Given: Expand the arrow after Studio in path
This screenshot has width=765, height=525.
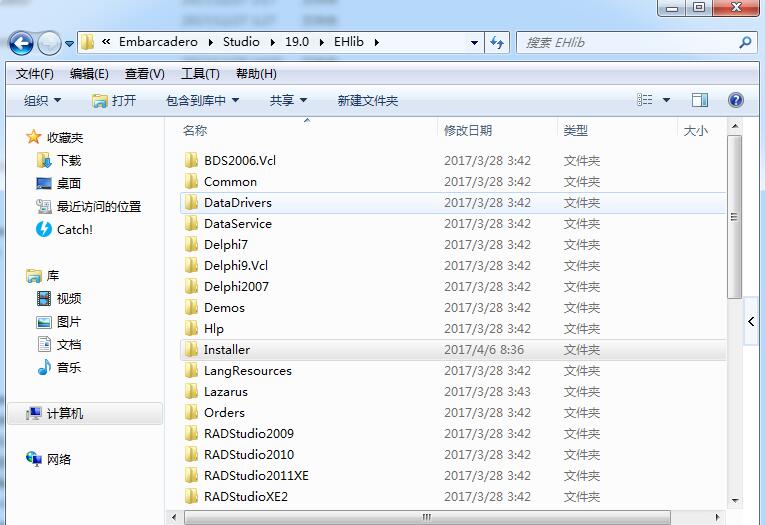Looking at the screenshot, I should 272,42.
